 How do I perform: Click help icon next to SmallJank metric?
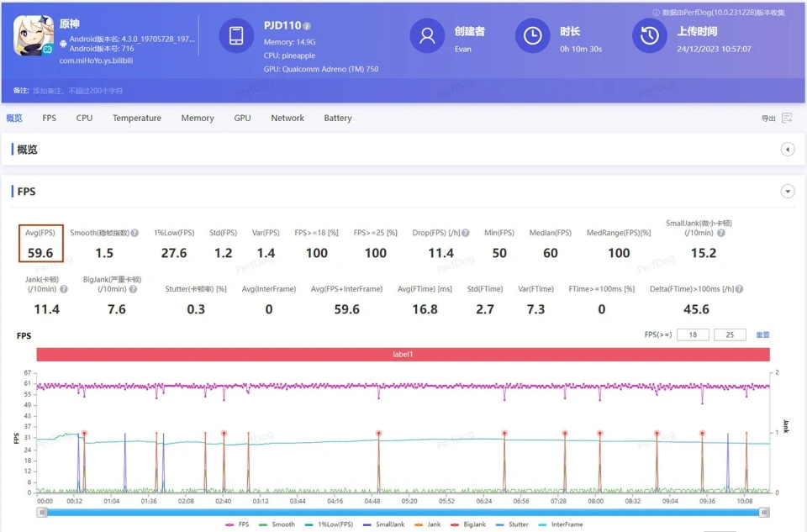[x=720, y=233]
